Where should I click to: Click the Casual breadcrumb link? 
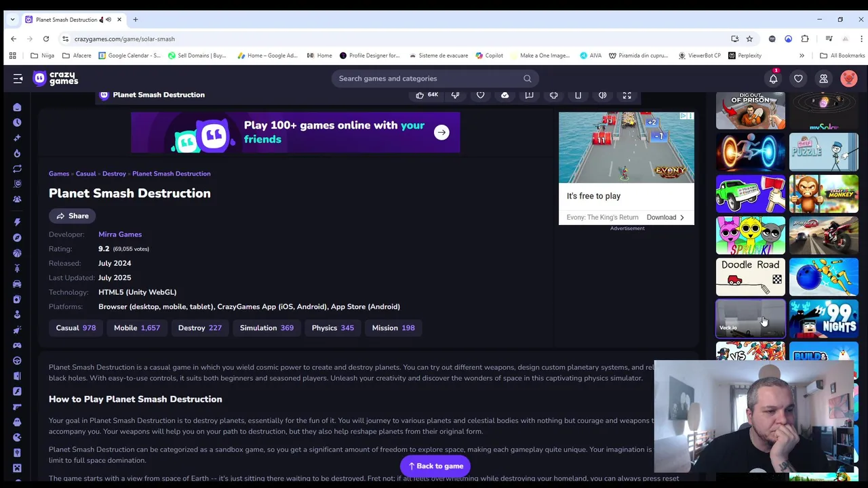pos(85,174)
